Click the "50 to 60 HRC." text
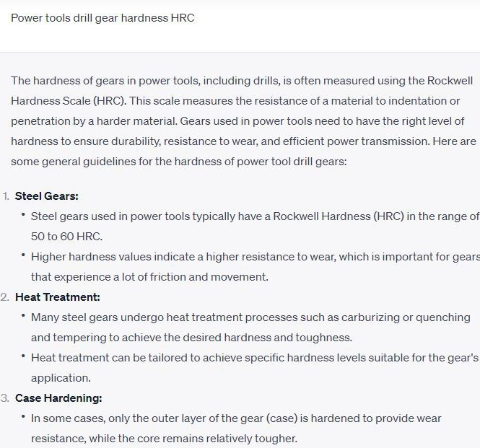The height and width of the screenshot is (448, 480). click(x=67, y=236)
